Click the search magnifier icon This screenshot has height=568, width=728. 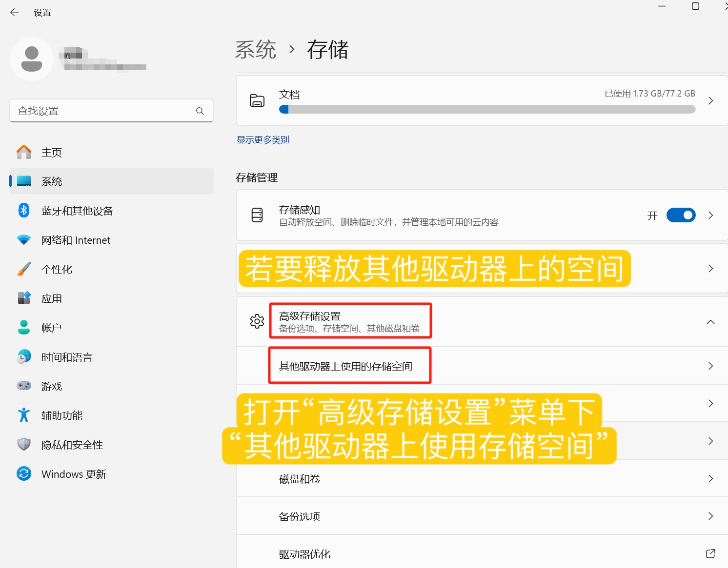click(200, 111)
